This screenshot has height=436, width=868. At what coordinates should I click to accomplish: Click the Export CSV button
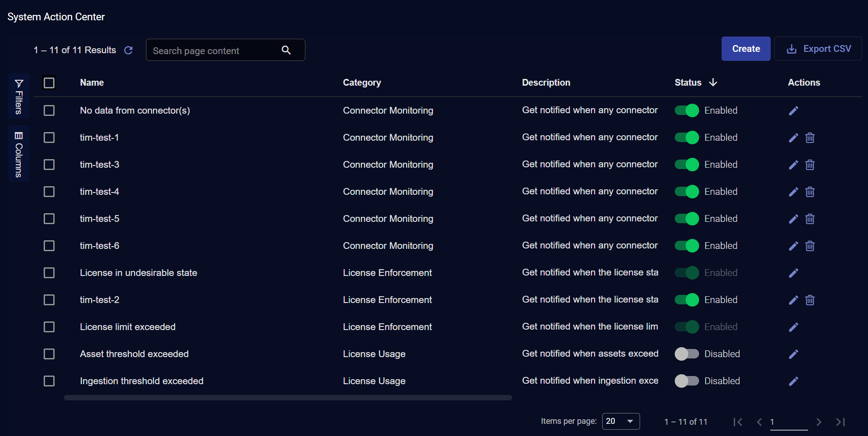tap(818, 49)
